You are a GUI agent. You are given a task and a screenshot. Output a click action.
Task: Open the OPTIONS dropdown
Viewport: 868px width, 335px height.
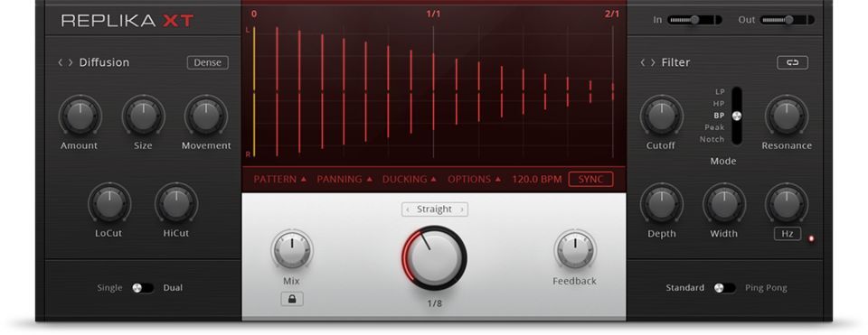(475, 179)
